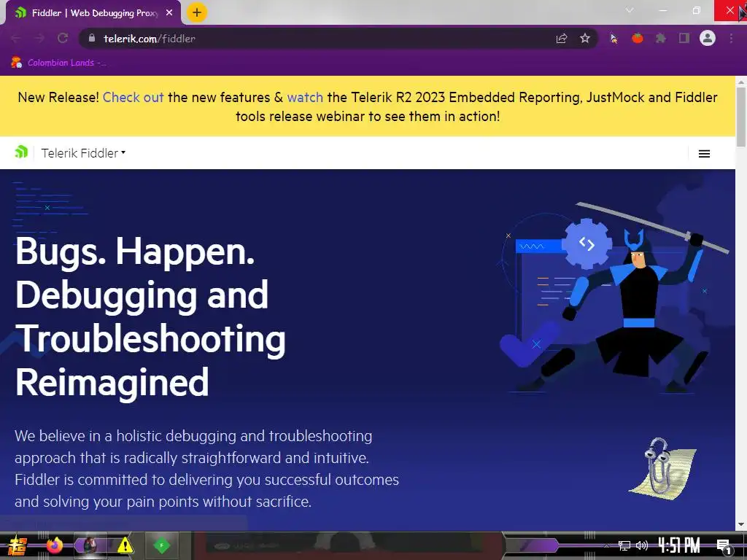Open the Chrome three-dot menu
Image resolution: width=747 pixels, height=560 pixels.
tap(731, 38)
